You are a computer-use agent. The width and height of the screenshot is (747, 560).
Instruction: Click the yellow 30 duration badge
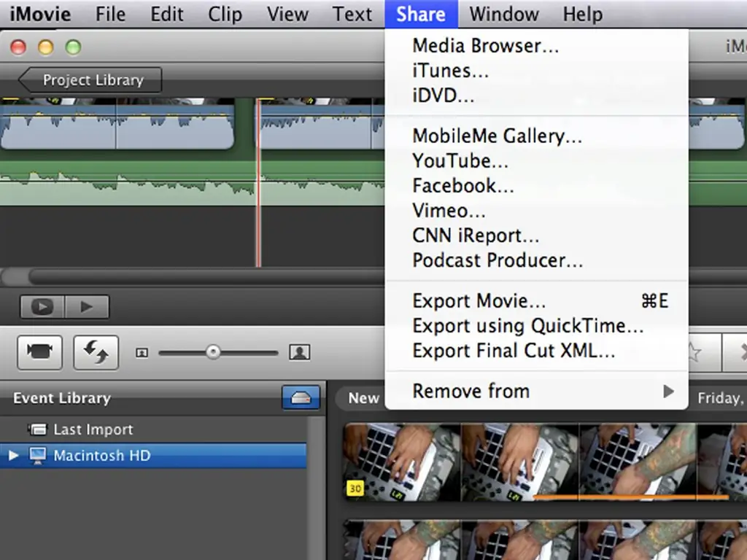[355, 488]
